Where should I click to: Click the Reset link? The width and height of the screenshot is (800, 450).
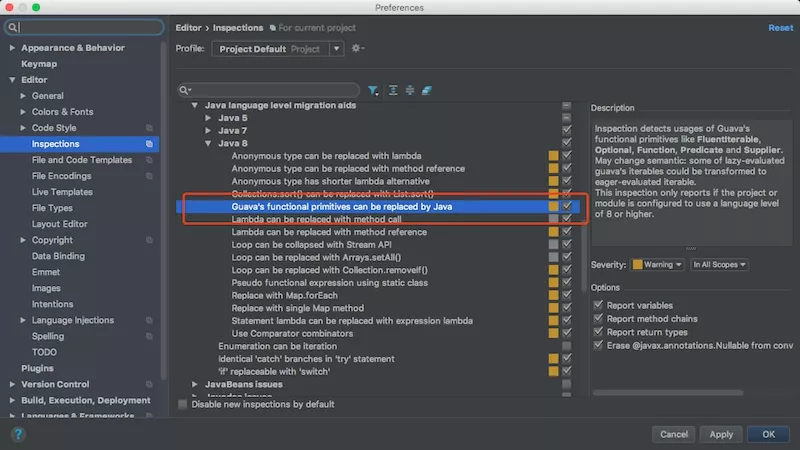click(781, 28)
